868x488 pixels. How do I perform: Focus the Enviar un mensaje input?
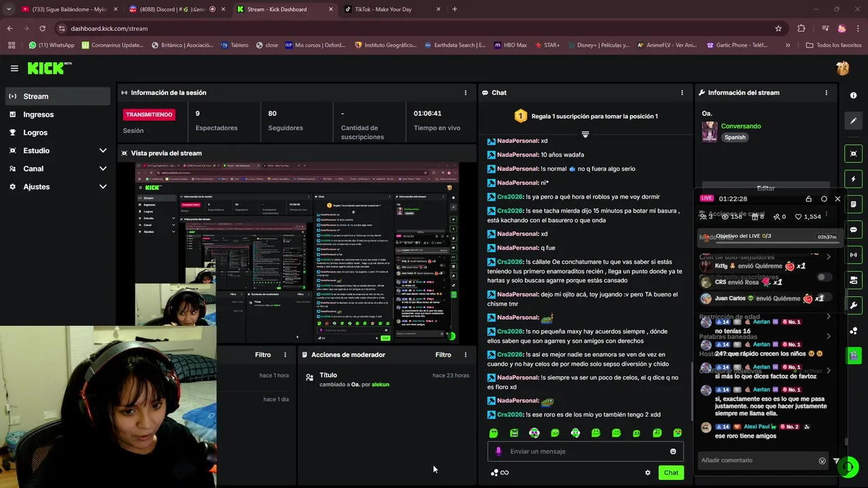pyautogui.click(x=586, y=451)
